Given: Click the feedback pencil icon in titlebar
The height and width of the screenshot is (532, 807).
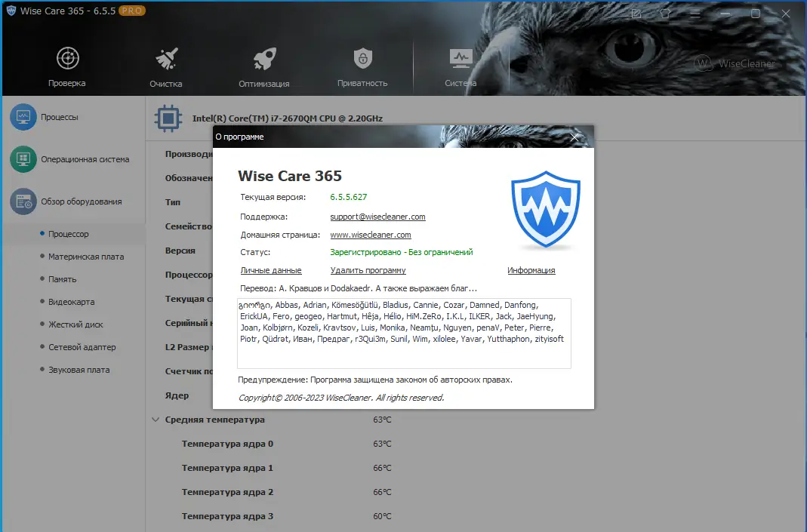Looking at the screenshot, I should (635, 14).
